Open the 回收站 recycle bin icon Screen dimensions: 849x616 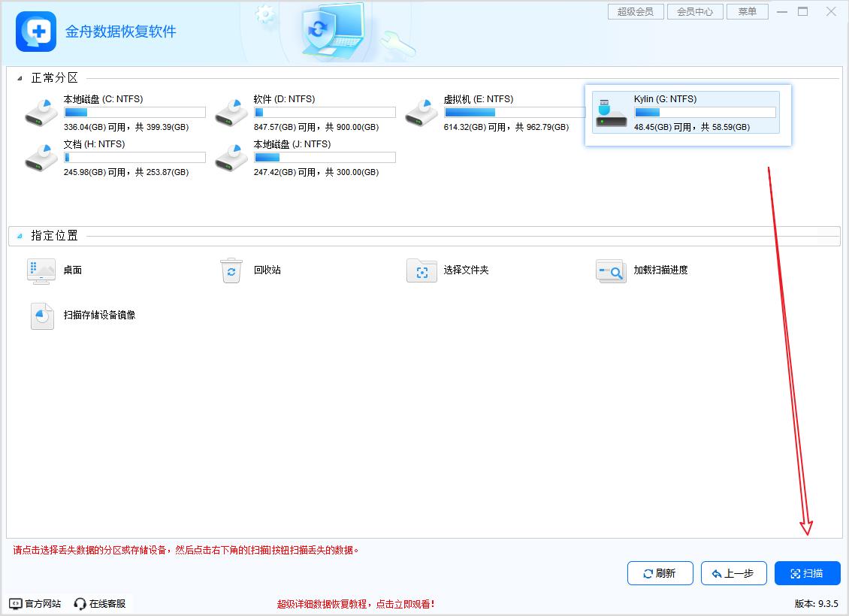coord(231,270)
